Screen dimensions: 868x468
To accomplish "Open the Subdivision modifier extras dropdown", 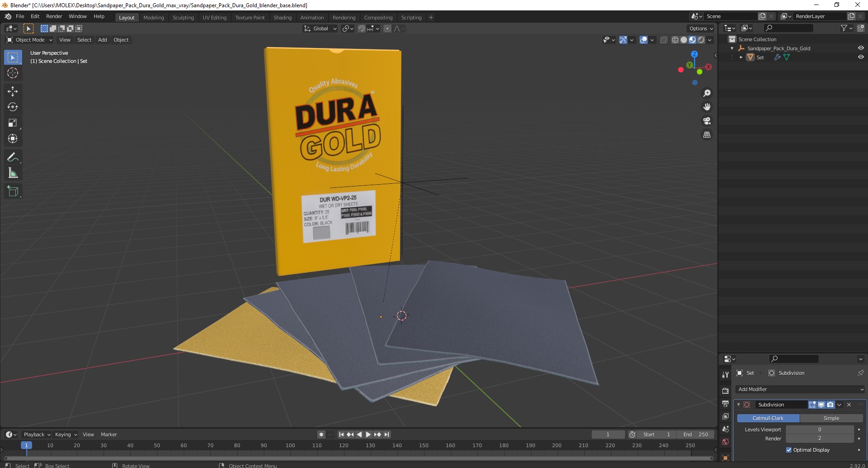I will tap(839, 405).
